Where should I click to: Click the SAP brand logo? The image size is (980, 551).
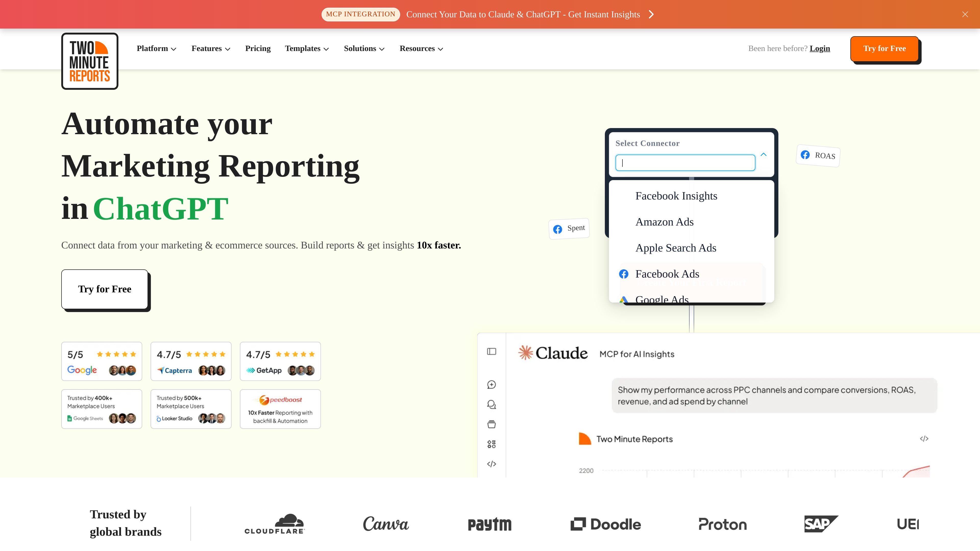(x=821, y=524)
